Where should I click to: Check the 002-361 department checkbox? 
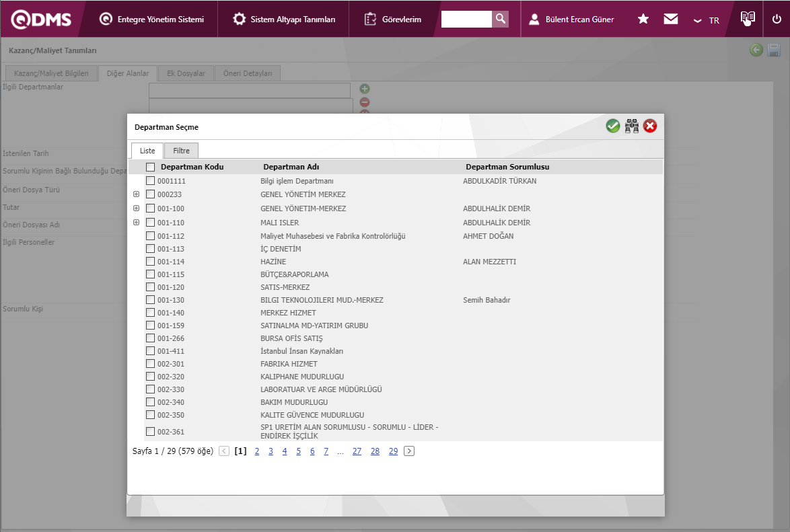(150, 431)
